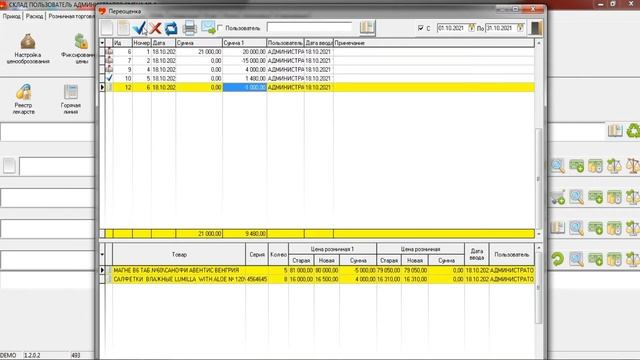Sort upper grid by Номер column
This screenshot has height=360, width=640.
142,42
